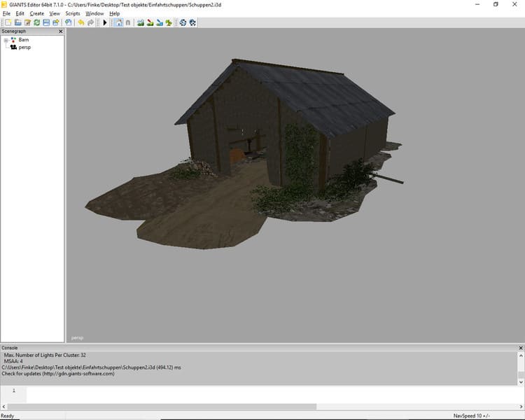Select the persp camera in Scenegraph
This screenshot has height=420, width=525.
24,48
